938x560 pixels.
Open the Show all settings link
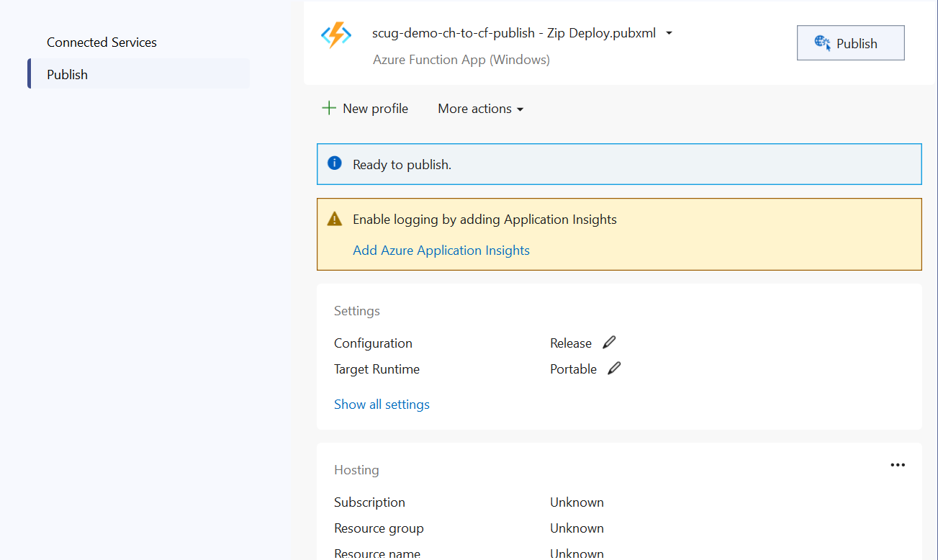point(382,405)
